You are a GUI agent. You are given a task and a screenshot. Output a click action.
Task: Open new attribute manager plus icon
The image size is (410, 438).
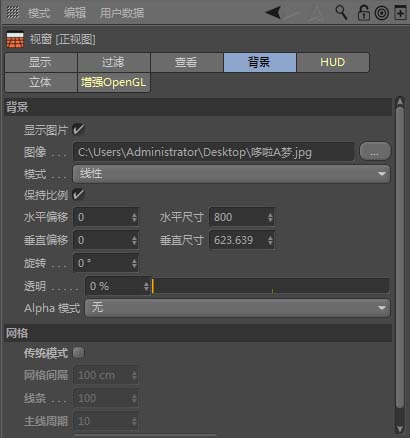(401, 13)
